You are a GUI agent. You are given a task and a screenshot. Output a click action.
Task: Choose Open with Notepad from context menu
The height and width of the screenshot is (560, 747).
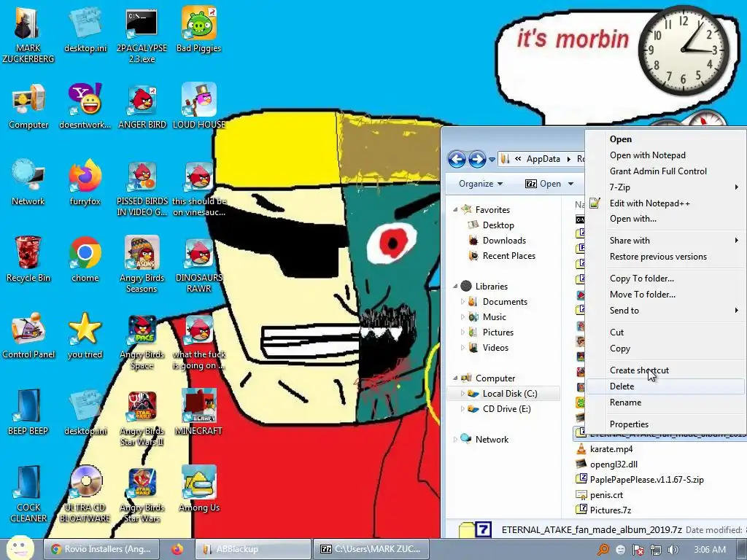point(648,155)
